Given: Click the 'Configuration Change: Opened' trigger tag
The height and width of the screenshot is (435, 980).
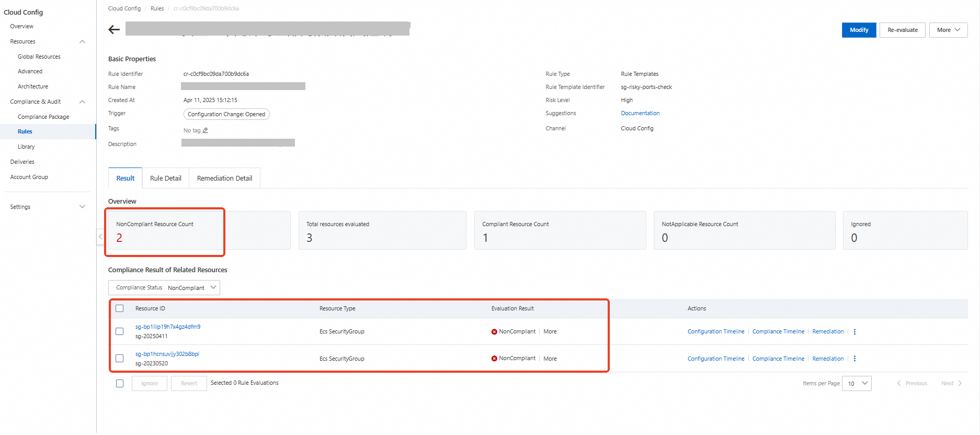Looking at the screenshot, I should pyautogui.click(x=226, y=114).
